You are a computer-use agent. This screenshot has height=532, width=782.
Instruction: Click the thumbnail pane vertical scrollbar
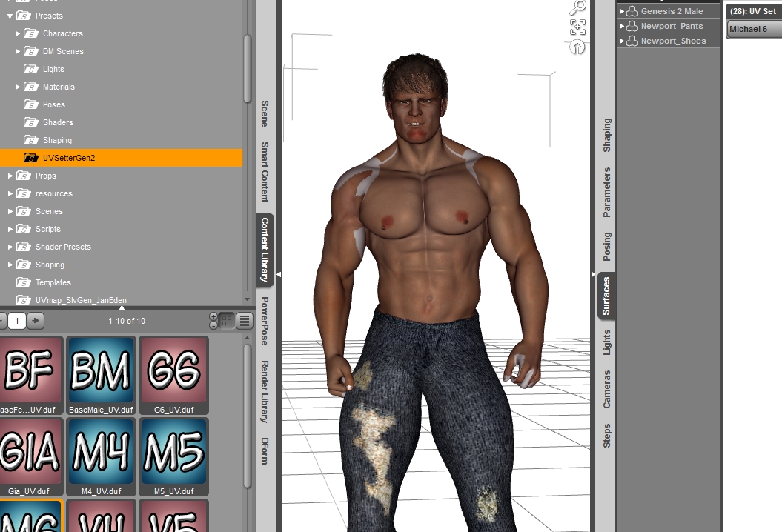pyautogui.click(x=248, y=416)
